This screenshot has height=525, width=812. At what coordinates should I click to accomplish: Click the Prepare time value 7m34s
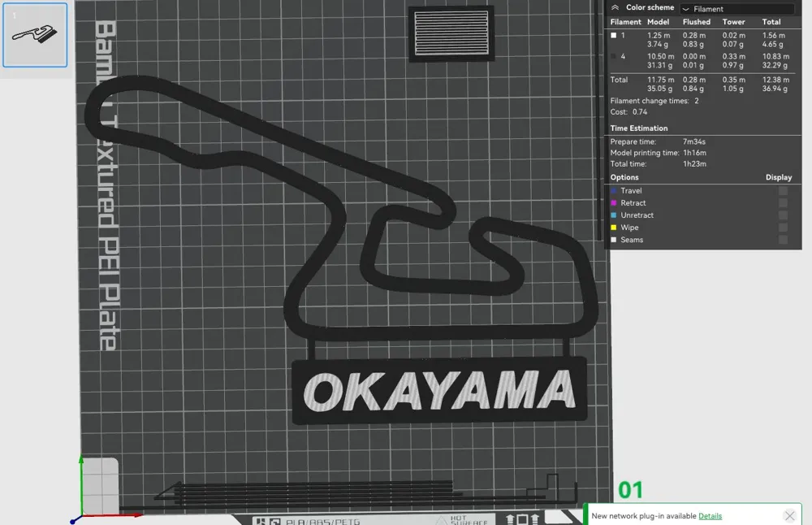[x=694, y=142]
